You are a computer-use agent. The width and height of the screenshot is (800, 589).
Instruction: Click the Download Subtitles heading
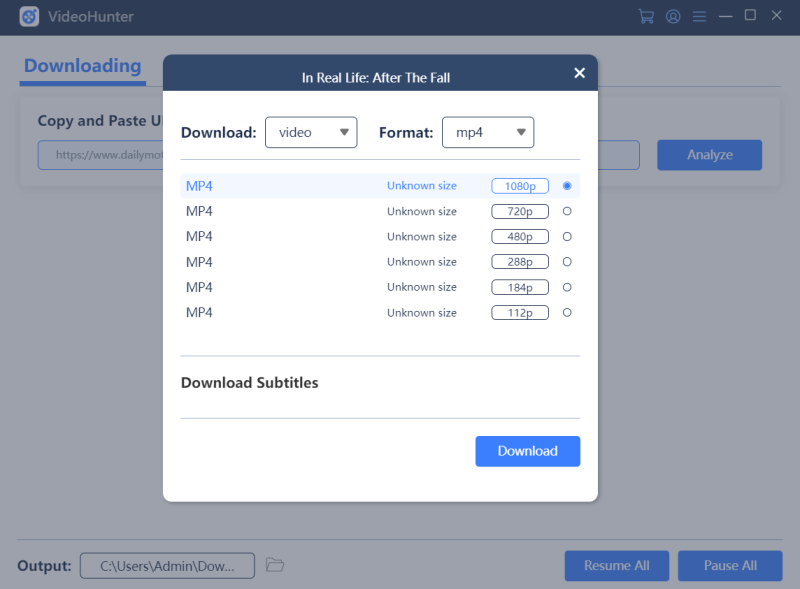(249, 383)
